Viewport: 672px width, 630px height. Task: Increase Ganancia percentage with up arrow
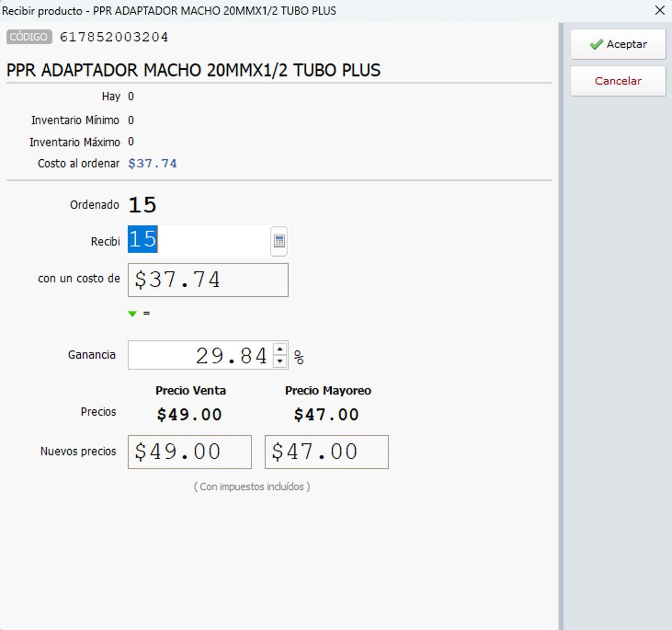280,349
